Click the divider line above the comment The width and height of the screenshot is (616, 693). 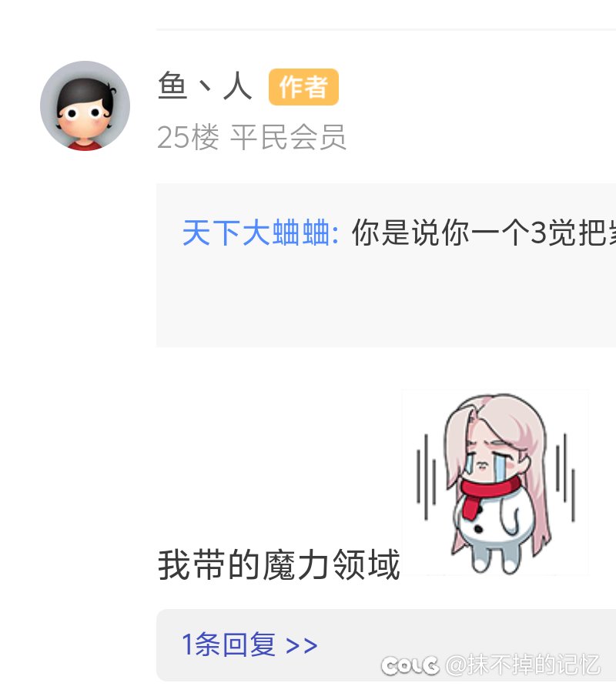tap(387, 29)
